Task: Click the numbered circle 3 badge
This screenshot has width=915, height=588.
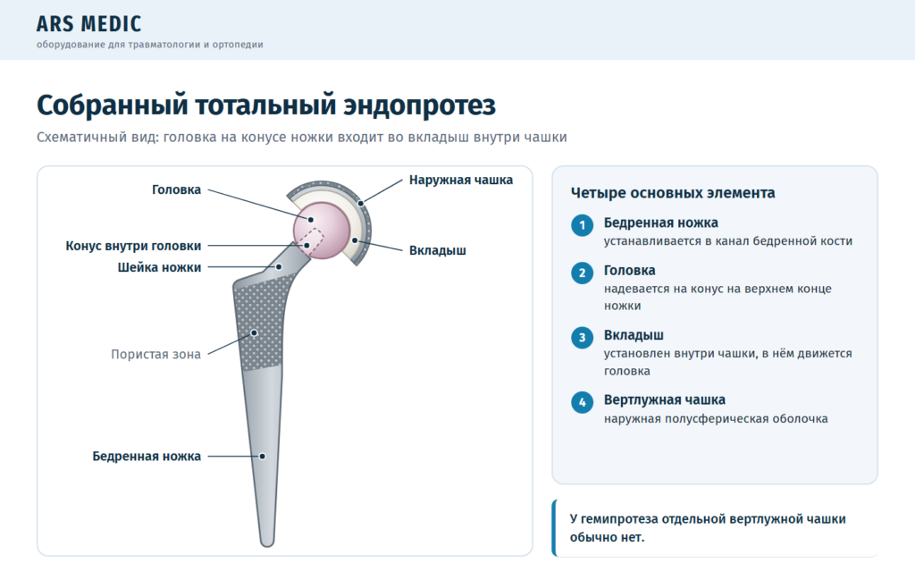Action: click(582, 338)
